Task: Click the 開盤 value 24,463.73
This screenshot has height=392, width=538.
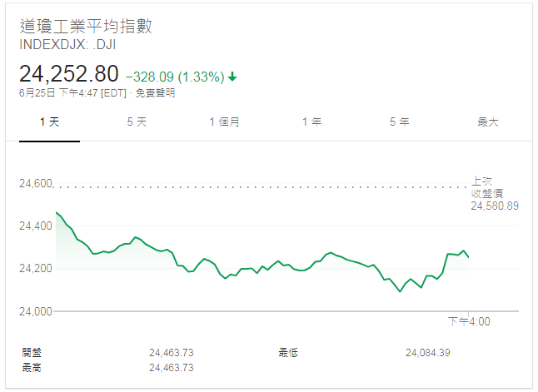Action: tap(171, 353)
